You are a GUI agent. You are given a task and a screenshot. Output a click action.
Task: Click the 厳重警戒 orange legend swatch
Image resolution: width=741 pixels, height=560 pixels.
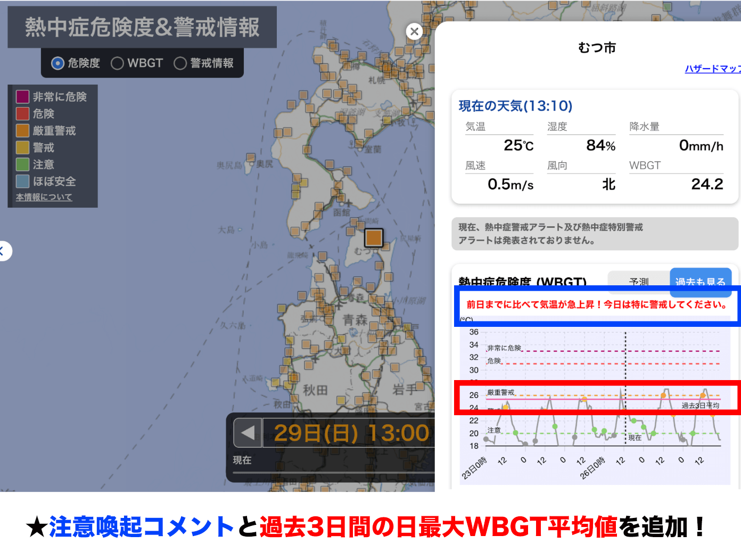22,130
